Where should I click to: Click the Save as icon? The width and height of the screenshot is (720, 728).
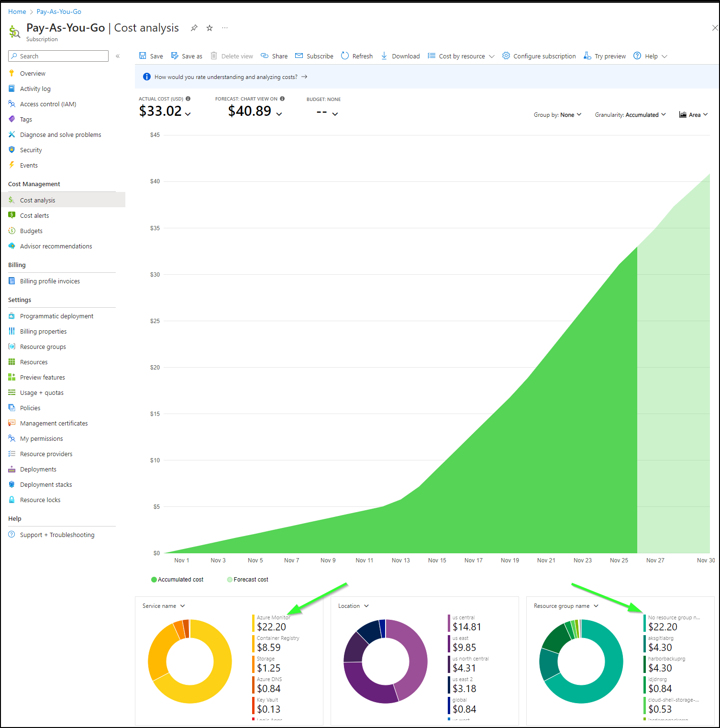tap(175, 56)
